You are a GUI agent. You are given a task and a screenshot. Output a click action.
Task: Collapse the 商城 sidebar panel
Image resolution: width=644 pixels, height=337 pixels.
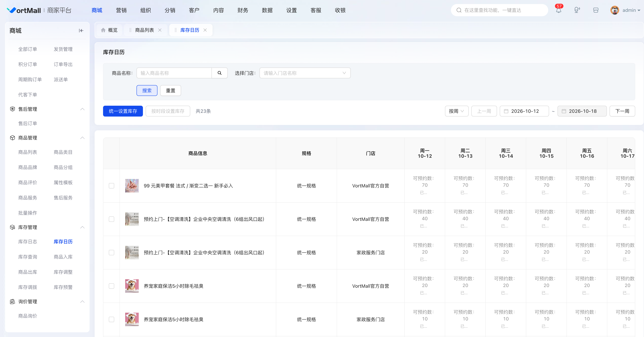point(81,31)
